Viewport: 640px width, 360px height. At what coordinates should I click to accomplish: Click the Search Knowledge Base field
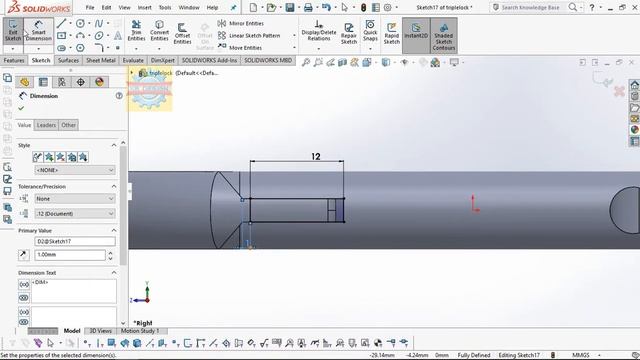click(x=531, y=7)
